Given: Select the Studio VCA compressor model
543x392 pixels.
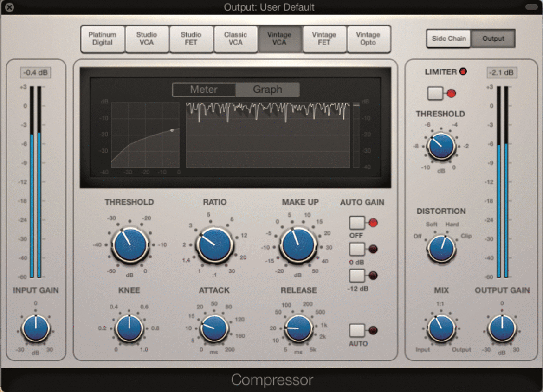Looking at the screenshot, I should coord(147,39).
